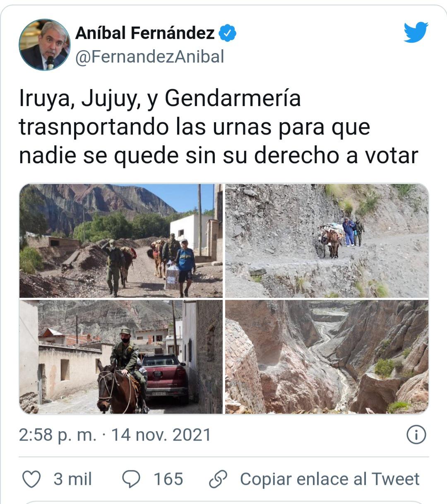Click the blue verified badge
Screen dimensions: 447x504
pos(228,33)
